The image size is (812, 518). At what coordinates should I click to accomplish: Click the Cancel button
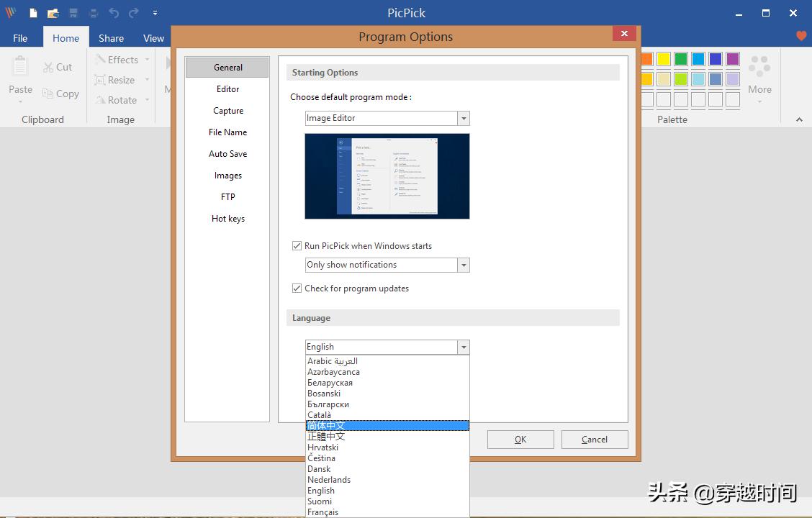pos(595,440)
